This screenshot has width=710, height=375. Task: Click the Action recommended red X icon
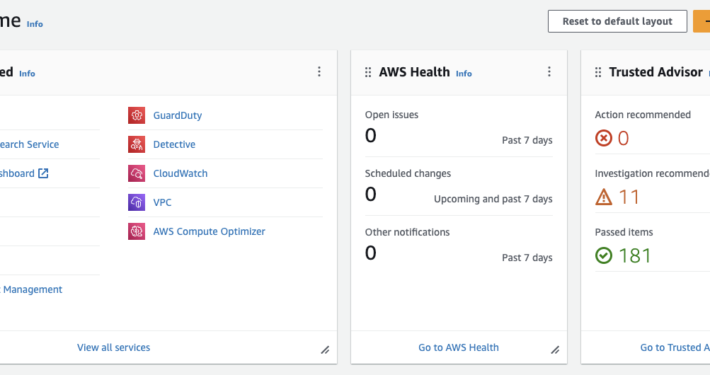click(x=604, y=138)
